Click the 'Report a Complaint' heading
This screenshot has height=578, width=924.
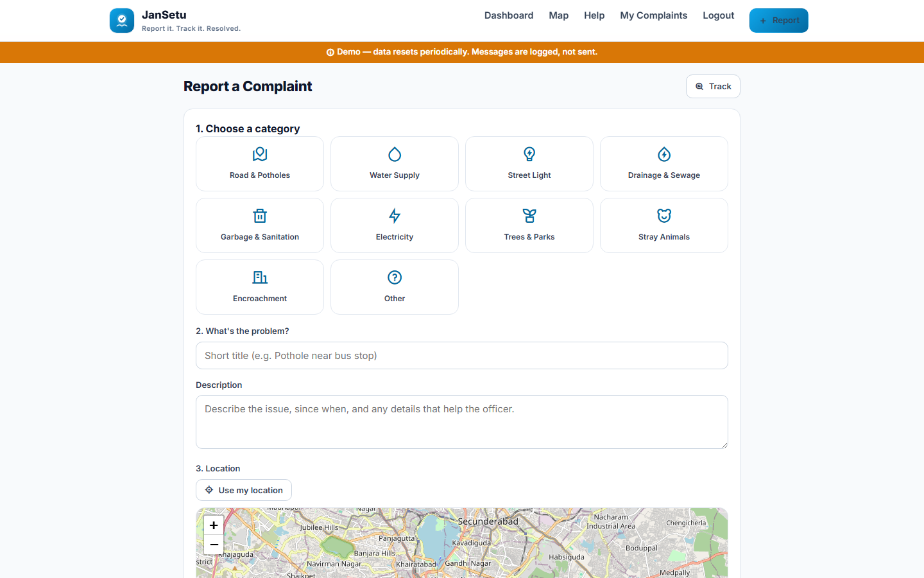click(x=248, y=86)
